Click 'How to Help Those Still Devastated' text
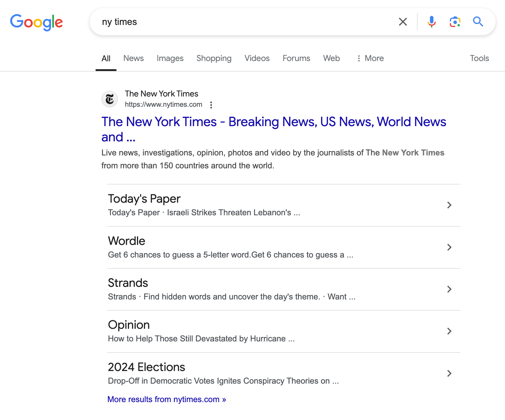The height and width of the screenshot is (420, 505). pyautogui.click(x=201, y=339)
